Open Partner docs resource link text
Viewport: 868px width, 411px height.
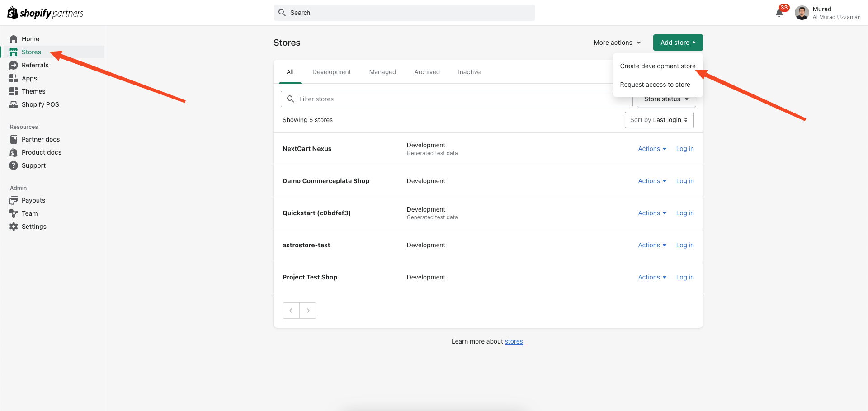pyautogui.click(x=41, y=139)
